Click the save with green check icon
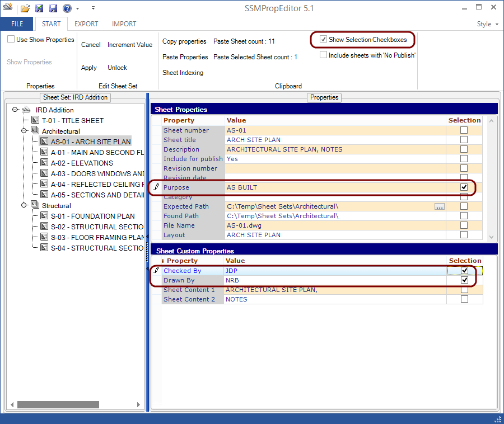This screenshot has height=424, width=504. coord(39,8)
